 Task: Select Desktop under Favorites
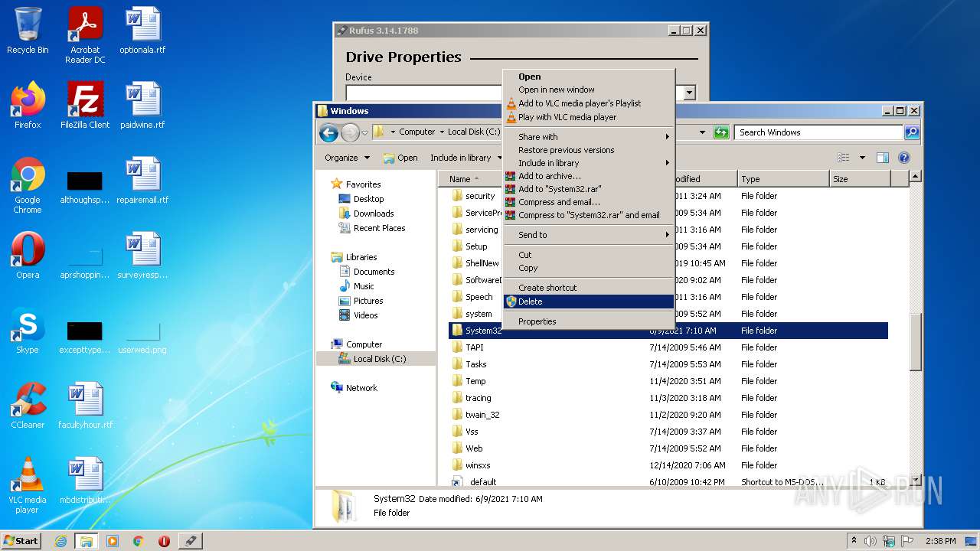pos(368,199)
